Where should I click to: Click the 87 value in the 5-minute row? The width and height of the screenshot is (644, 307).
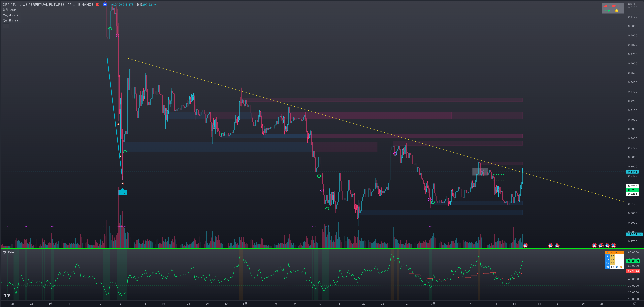pos(613,256)
